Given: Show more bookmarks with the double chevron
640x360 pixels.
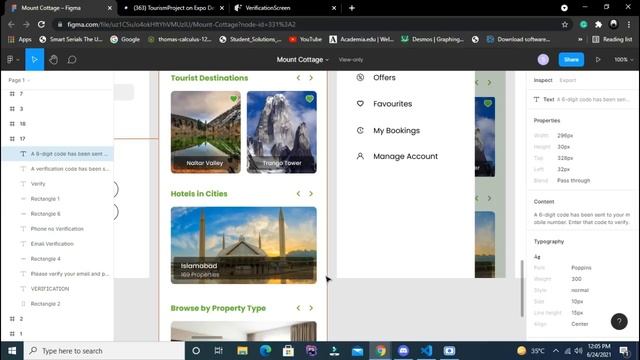Looking at the screenshot, I should [x=580, y=39].
